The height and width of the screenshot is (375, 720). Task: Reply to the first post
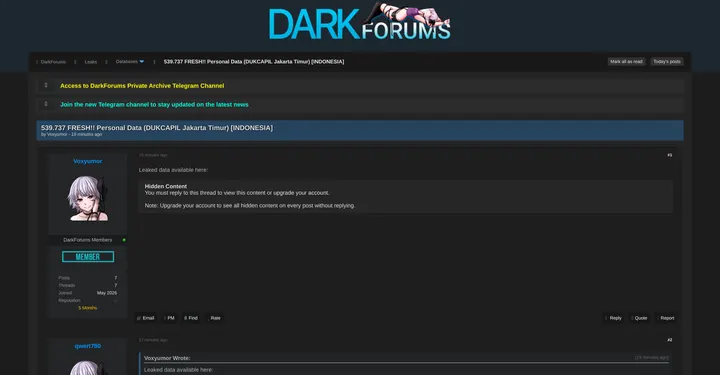click(613, 318)
